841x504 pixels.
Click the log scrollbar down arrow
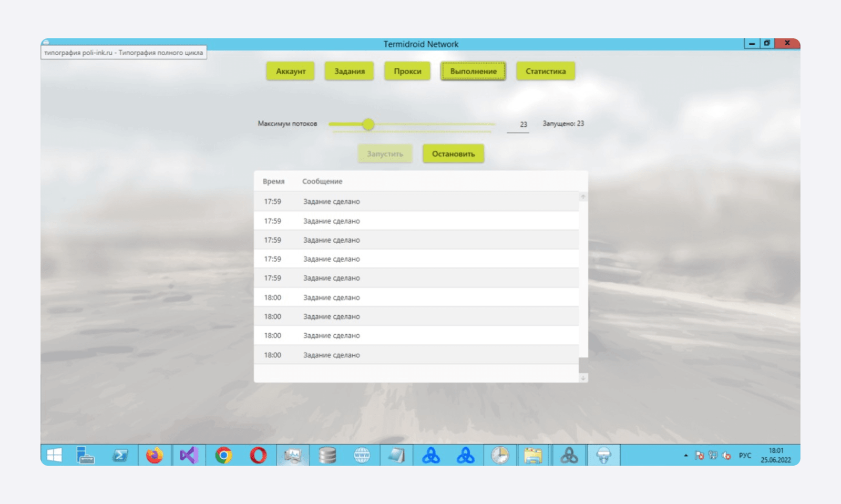point(583,378)
